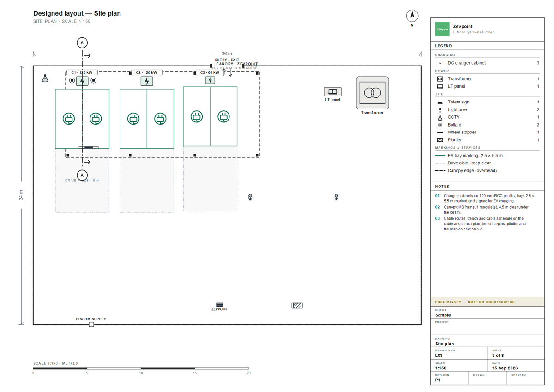The image size is (554, 392).
Task: Select the upper section marker A
Action: tap(82, 42)
